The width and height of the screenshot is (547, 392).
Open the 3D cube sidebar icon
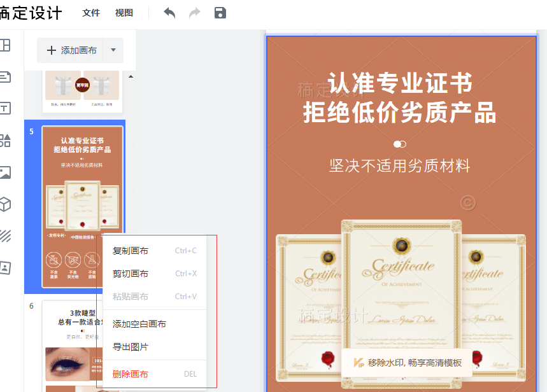click(x=5, y=204)
